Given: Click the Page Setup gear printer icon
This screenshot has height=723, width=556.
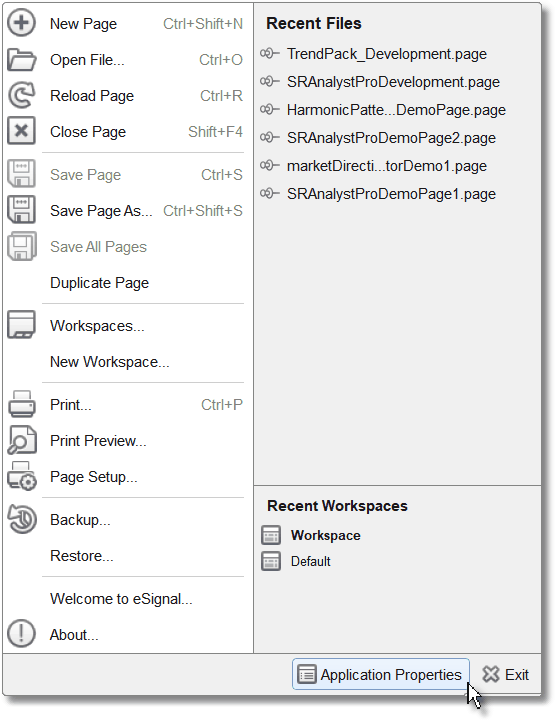Looking at the screenshot, I should (21, 476).
